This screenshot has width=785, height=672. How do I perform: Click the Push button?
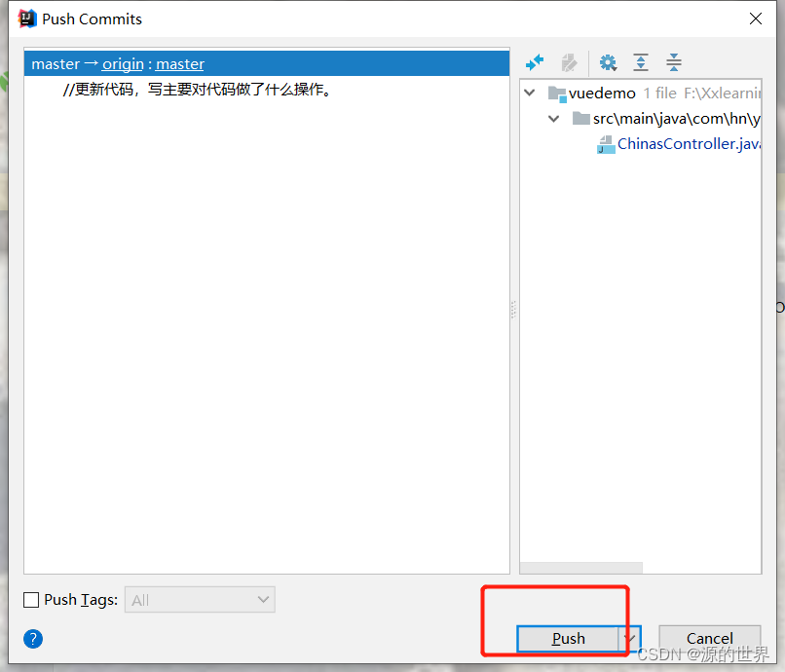[x=568, y=639]
